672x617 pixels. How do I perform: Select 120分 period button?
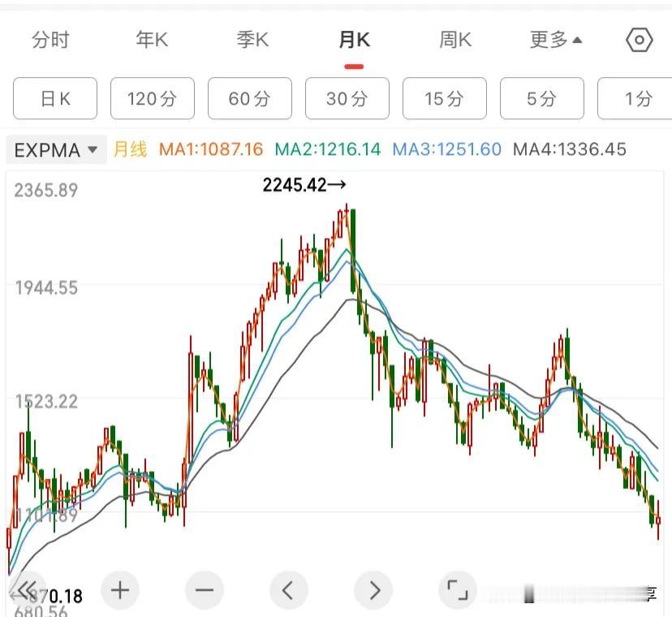pos(153,98)
